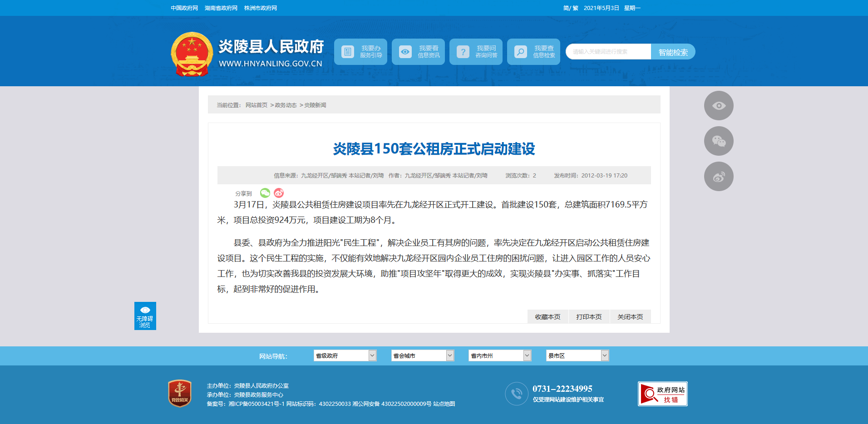This screenshot has height=424, width=868.
Task: Toggle 无障碍浏览 accessibility mode
Action: click(145, 316)
